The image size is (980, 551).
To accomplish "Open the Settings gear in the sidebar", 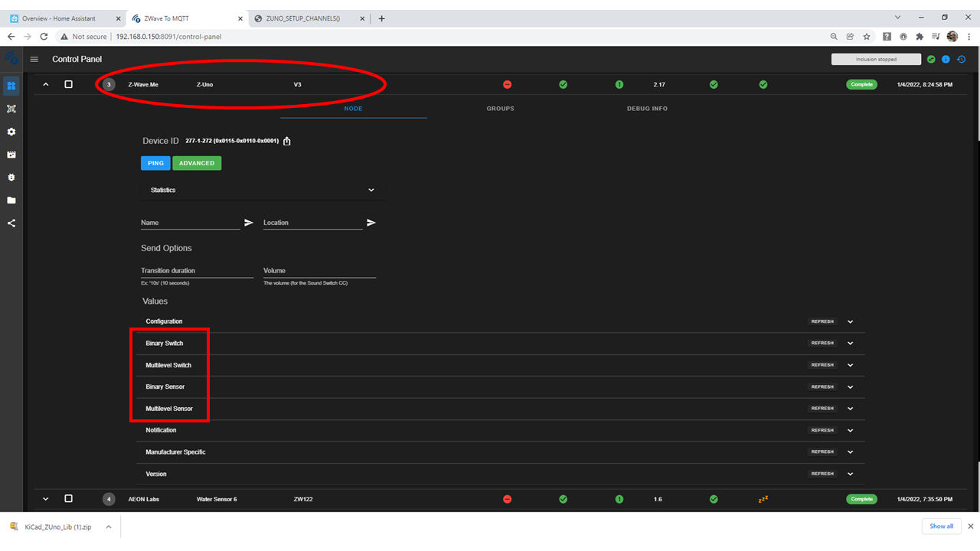I will (11, 132).
